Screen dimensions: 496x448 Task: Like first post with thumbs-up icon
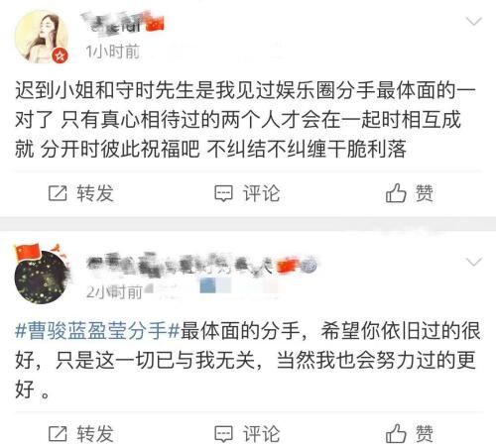pyautogui.click(x=396, y=193)
